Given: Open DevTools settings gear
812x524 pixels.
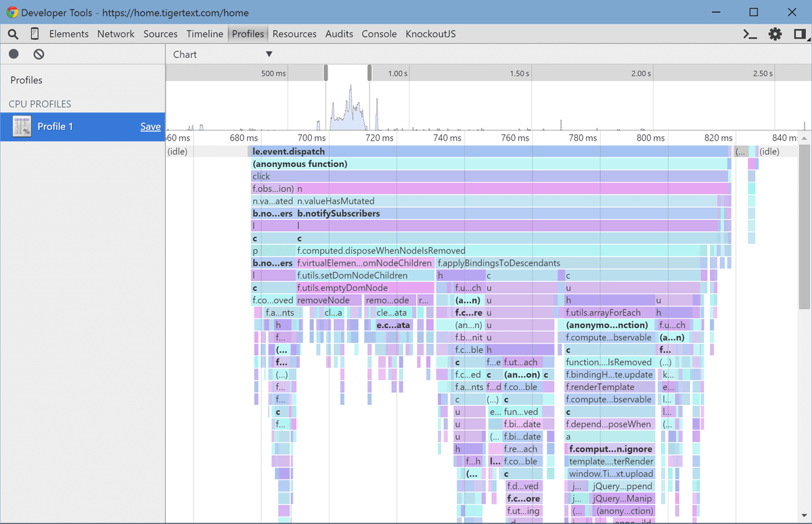Looking at the screenshot, I should click(775, 34).
